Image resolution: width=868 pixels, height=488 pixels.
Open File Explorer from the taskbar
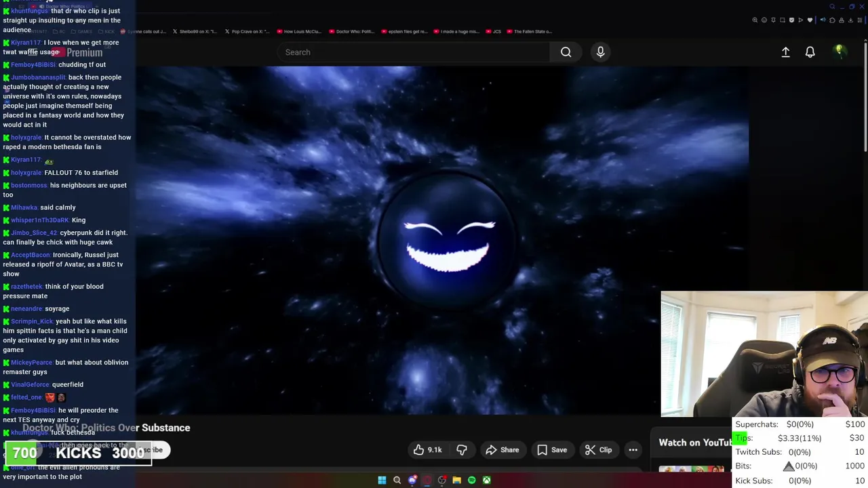[457, 480]
